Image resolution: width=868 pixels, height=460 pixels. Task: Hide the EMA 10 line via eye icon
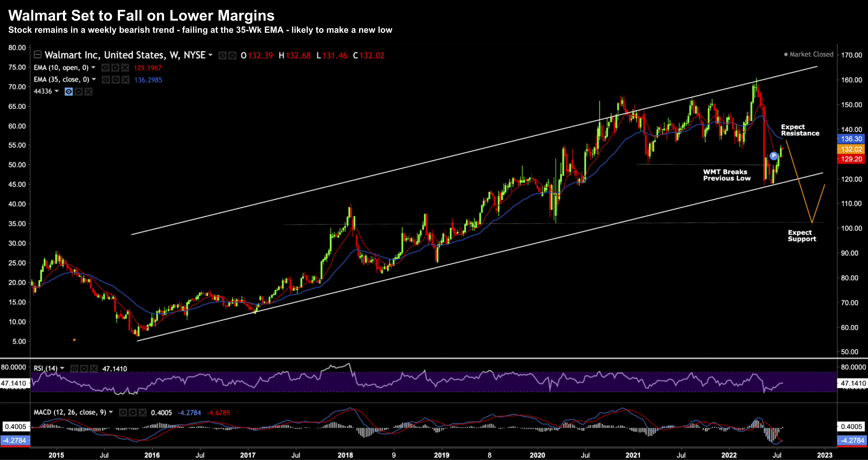tap(106, 68)
